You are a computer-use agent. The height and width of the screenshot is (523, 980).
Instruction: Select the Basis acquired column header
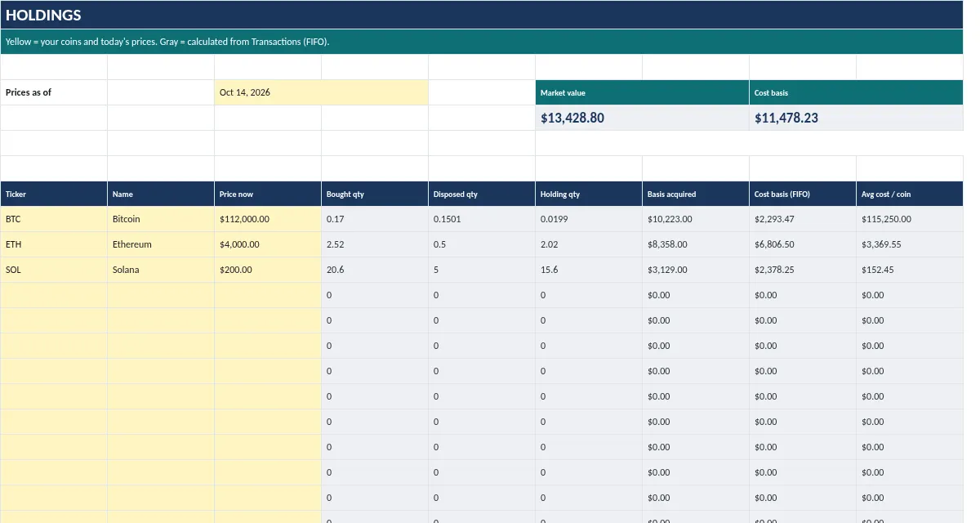tap(696, 194)
